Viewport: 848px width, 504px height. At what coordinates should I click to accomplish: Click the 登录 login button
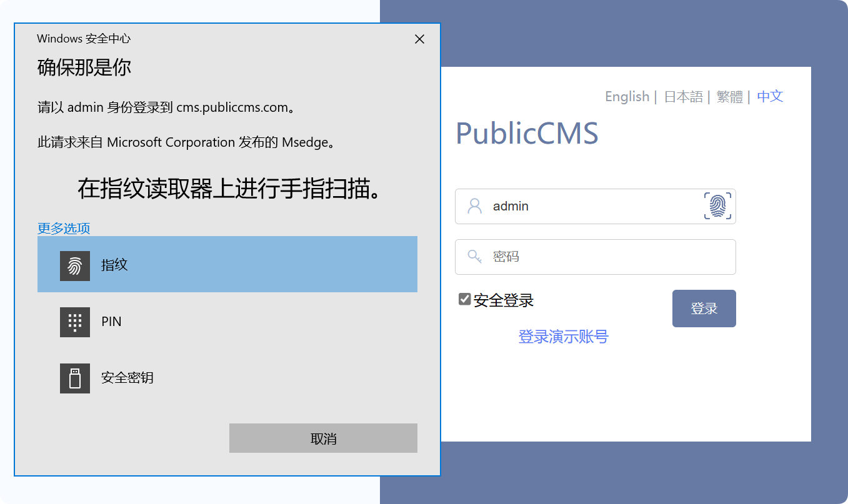[x=704, y=308]
